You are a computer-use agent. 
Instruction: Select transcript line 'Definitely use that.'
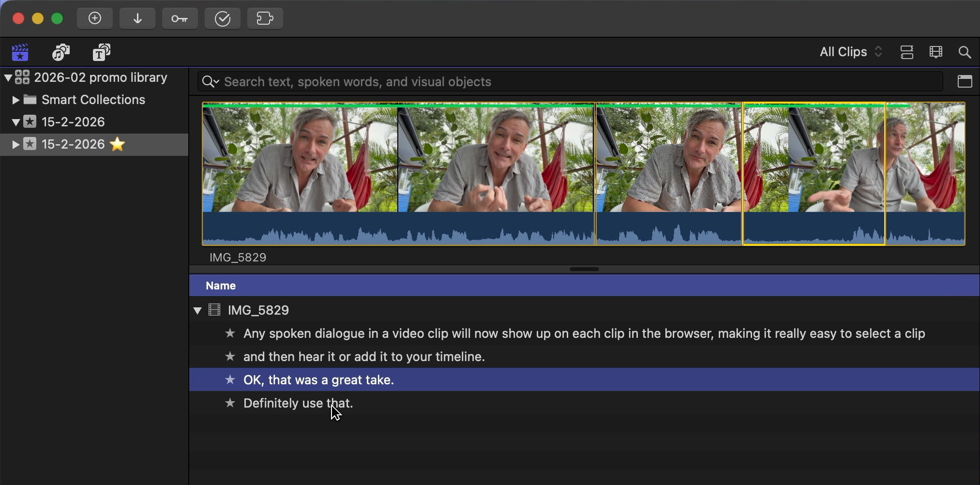coord(298,403)
